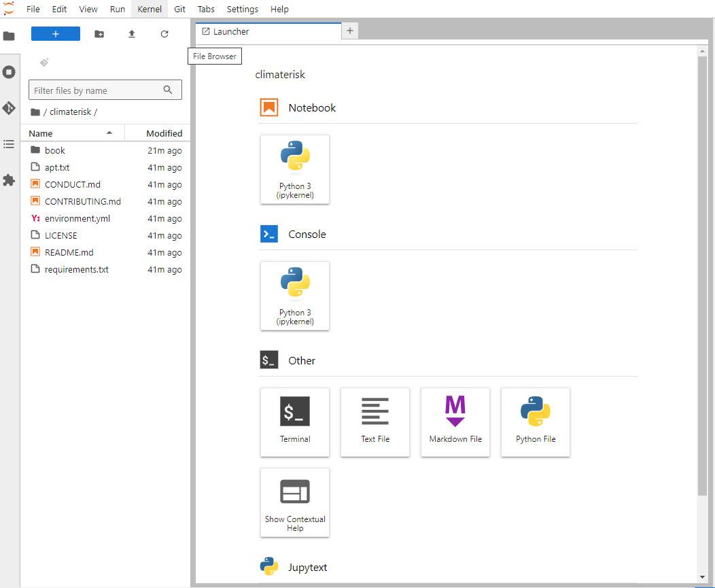This screenshot has height=588, width=715.
Task: Click the scrollbar up arrow
Action: point(702,51)
